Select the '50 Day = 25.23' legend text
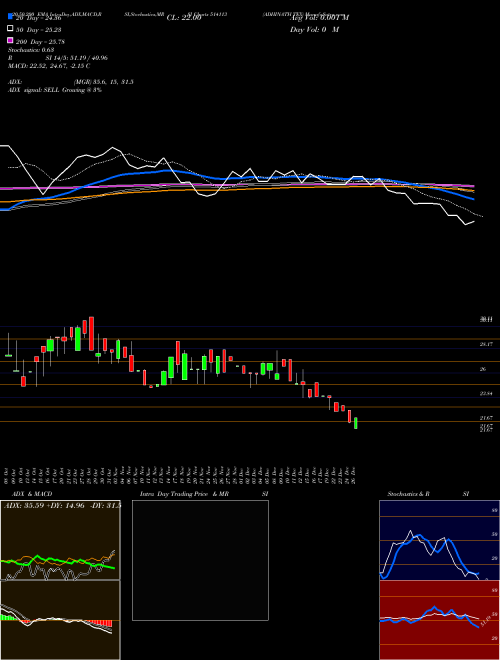 [38, 30]
